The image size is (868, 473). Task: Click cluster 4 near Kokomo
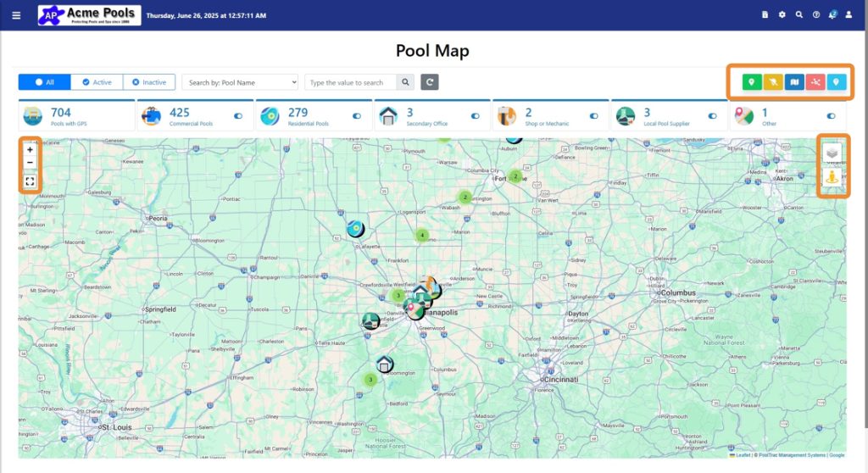422,235
